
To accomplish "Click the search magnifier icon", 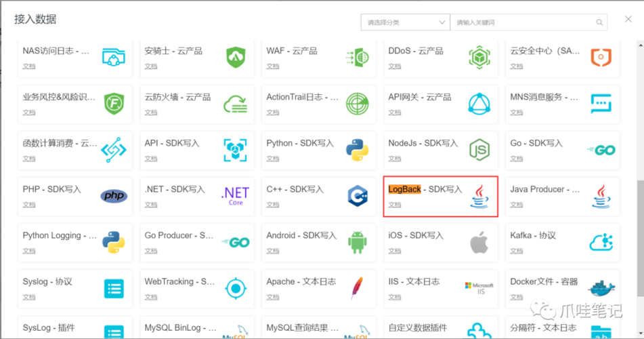I will click(x=599, y=22).
